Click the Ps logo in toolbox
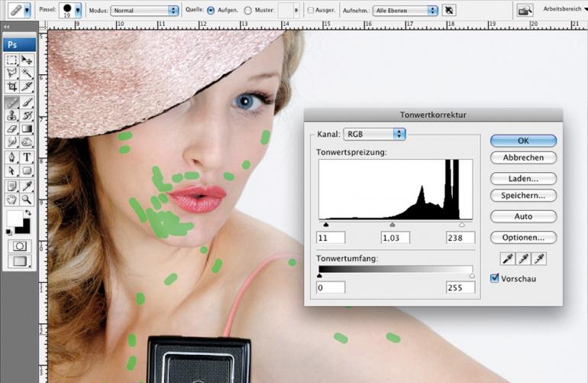 click(20, 44)
